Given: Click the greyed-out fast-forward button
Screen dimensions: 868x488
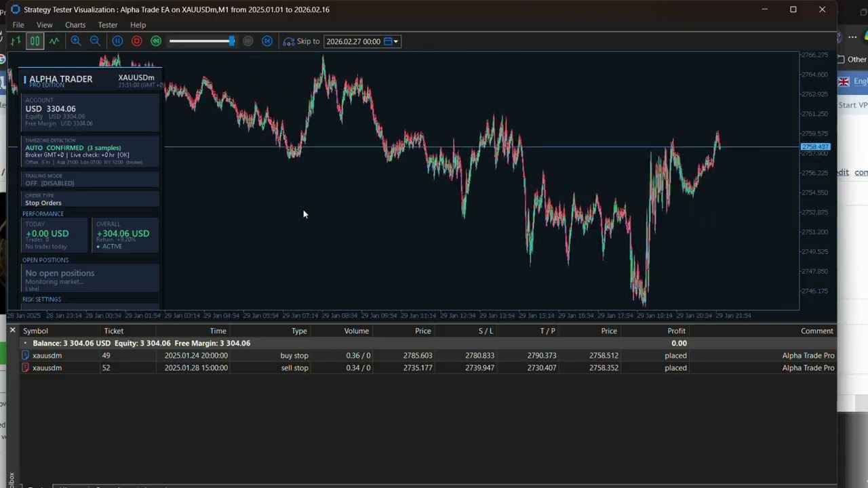Looking at the screenshot, I should [x=248, y=41].
